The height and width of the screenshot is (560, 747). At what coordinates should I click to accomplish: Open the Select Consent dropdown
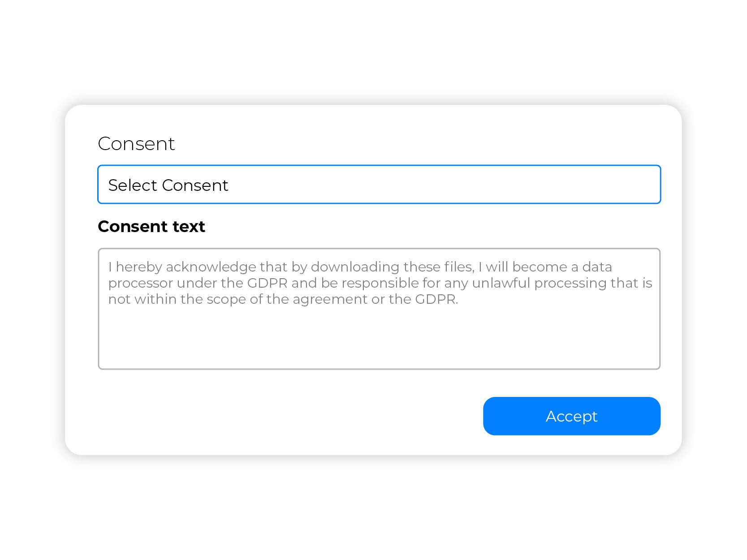point(379,185)
